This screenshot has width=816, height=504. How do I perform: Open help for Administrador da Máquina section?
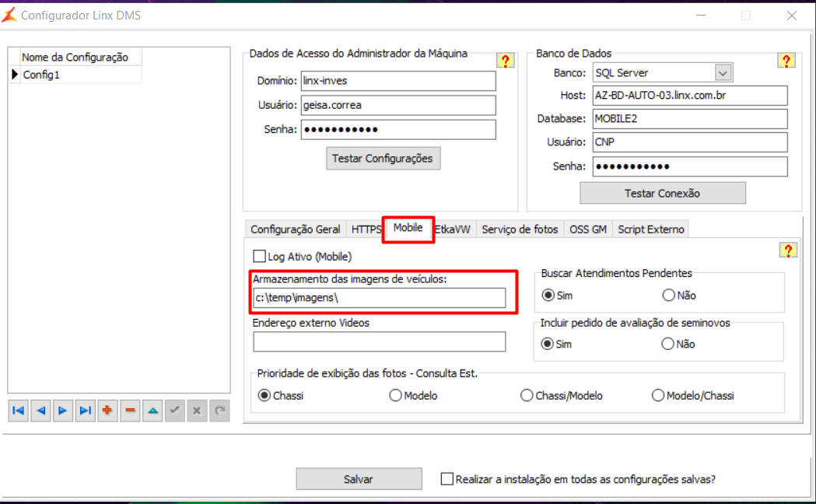(506, 61)
